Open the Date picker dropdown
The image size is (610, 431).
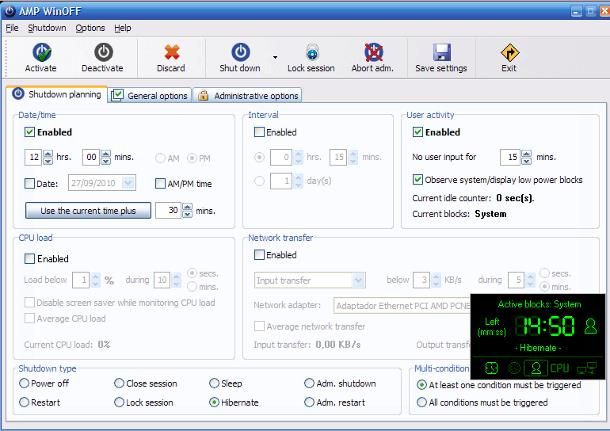[x=128, y=183]
